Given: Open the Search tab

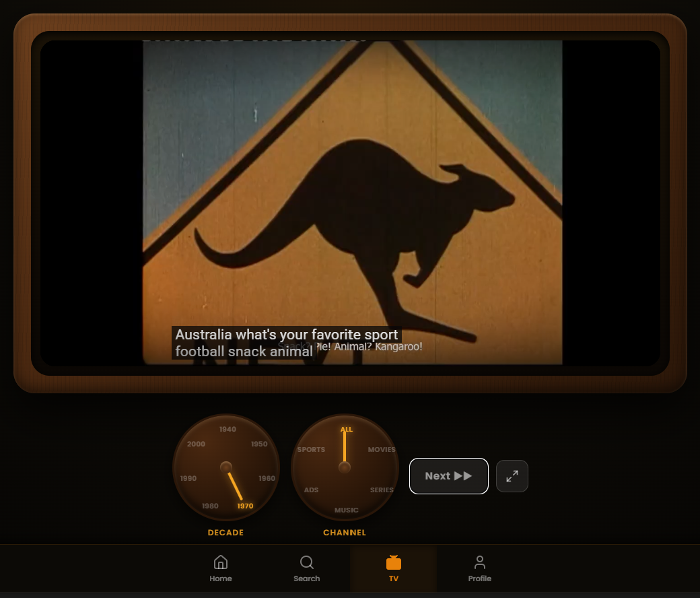Looking at the screenshot, I should click(x=307, y=568).
